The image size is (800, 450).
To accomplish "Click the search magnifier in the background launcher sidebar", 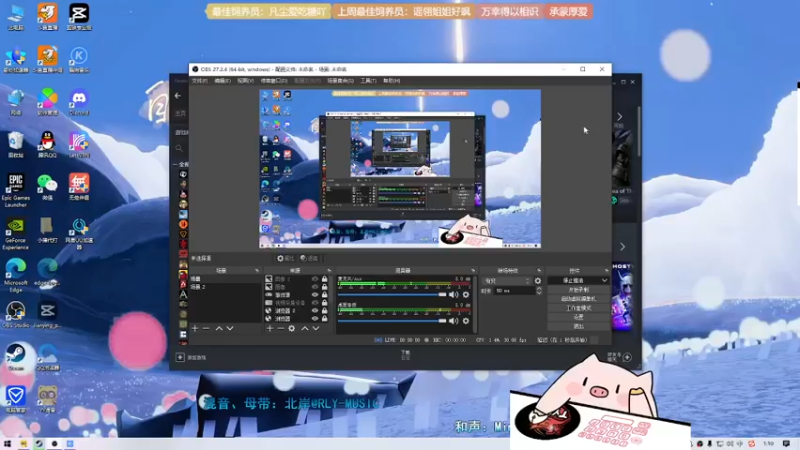I will coord(179,148).
